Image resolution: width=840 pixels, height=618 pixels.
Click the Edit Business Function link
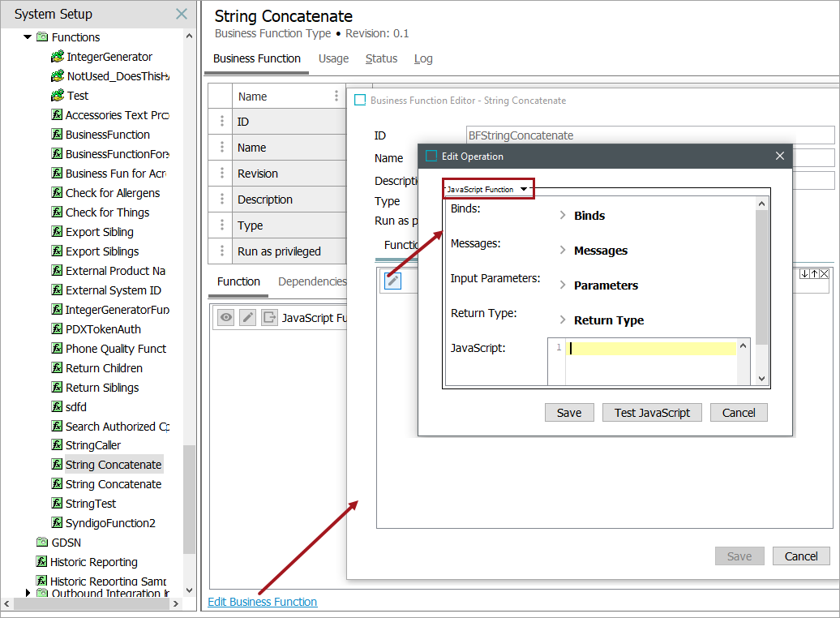262,602
